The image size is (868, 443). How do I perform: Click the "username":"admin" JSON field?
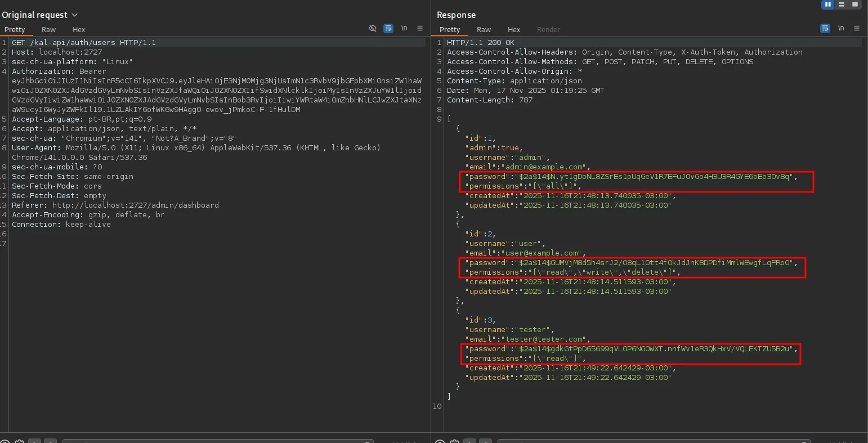click(507, 158)
